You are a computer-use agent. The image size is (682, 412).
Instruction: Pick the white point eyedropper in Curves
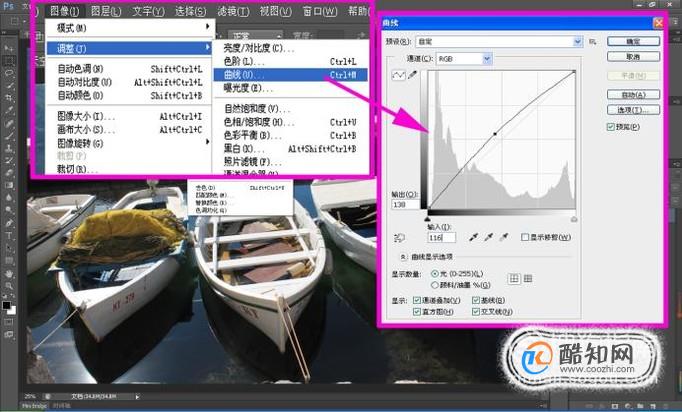pos(504,237)
